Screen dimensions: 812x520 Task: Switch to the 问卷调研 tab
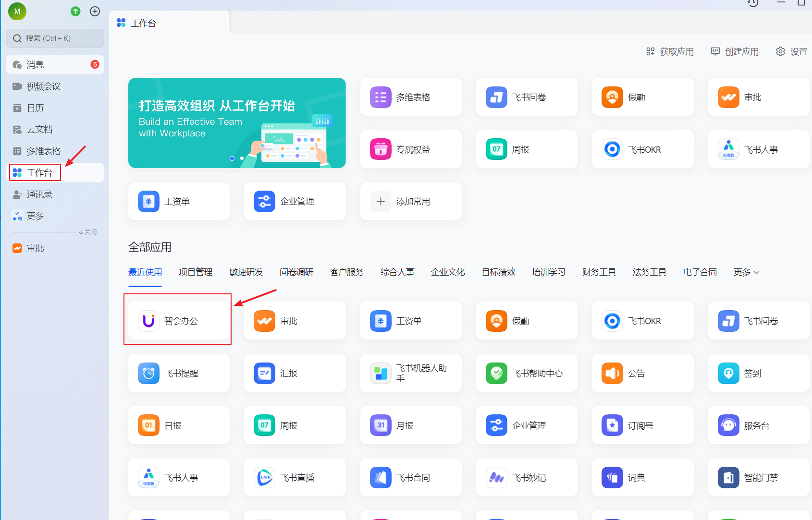tap(296, 272)
